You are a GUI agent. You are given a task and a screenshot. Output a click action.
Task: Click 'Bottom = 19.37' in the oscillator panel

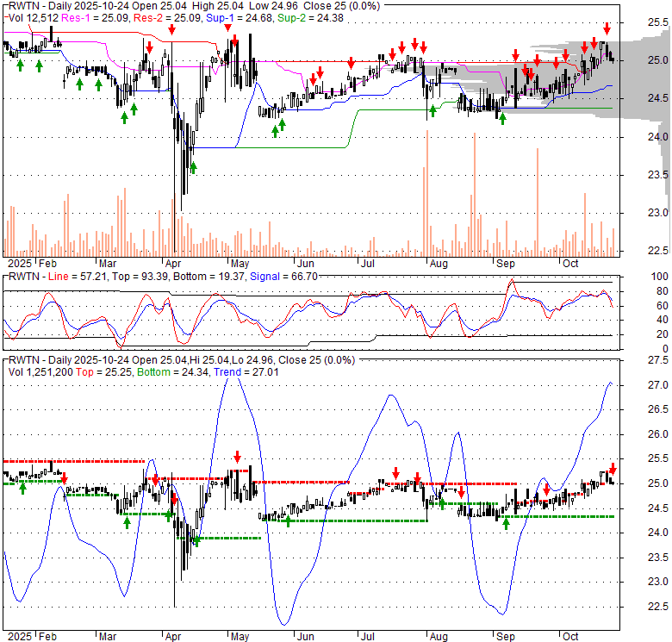[x=209, y=277]
